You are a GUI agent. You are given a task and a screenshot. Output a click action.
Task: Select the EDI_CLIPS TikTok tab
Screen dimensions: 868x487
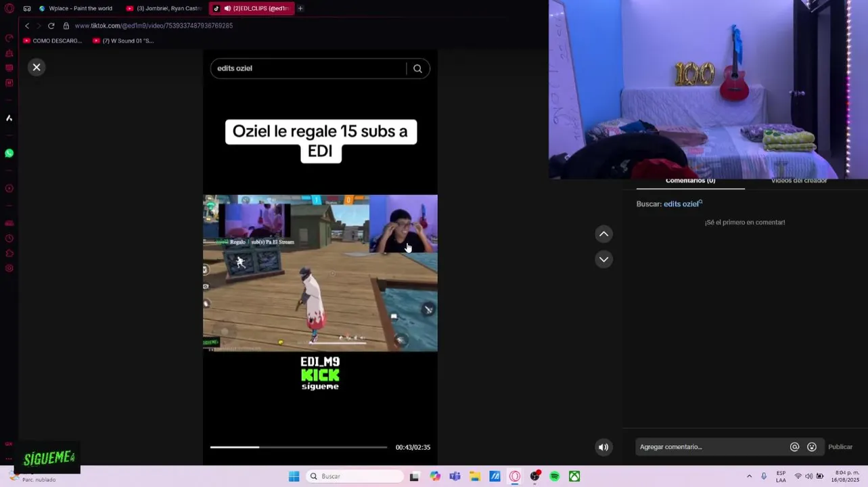251,8
